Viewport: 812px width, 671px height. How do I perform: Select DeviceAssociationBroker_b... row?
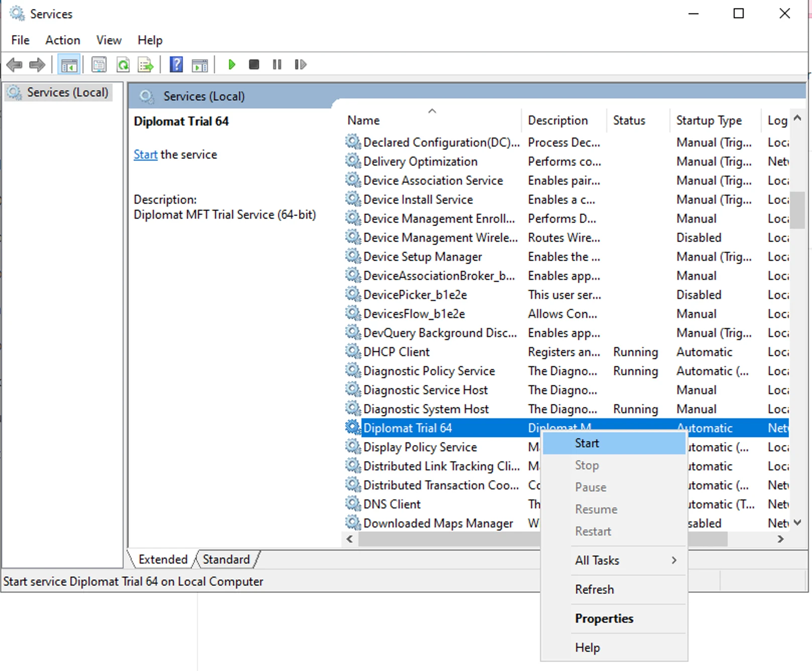tap(567, 275)
